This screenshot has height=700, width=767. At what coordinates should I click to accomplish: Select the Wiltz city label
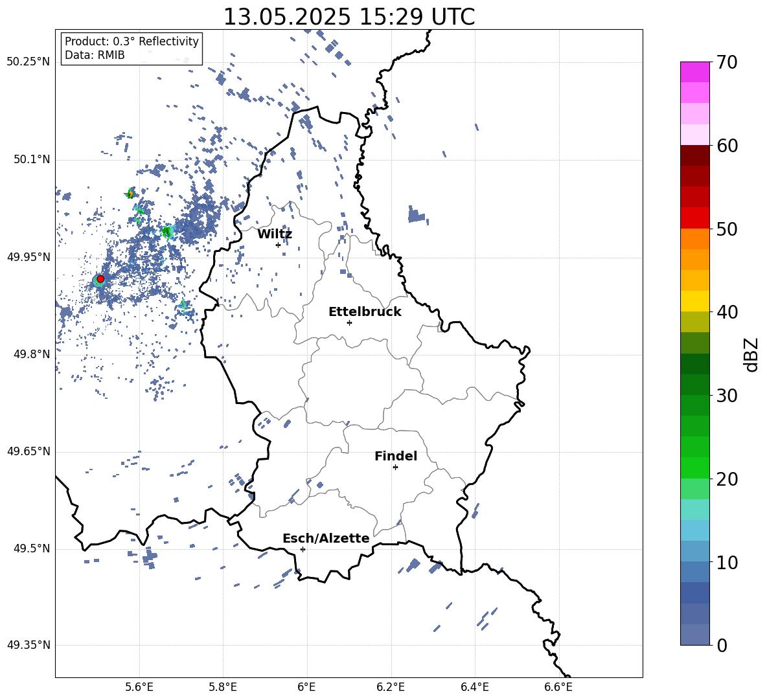tap(275, 234)
